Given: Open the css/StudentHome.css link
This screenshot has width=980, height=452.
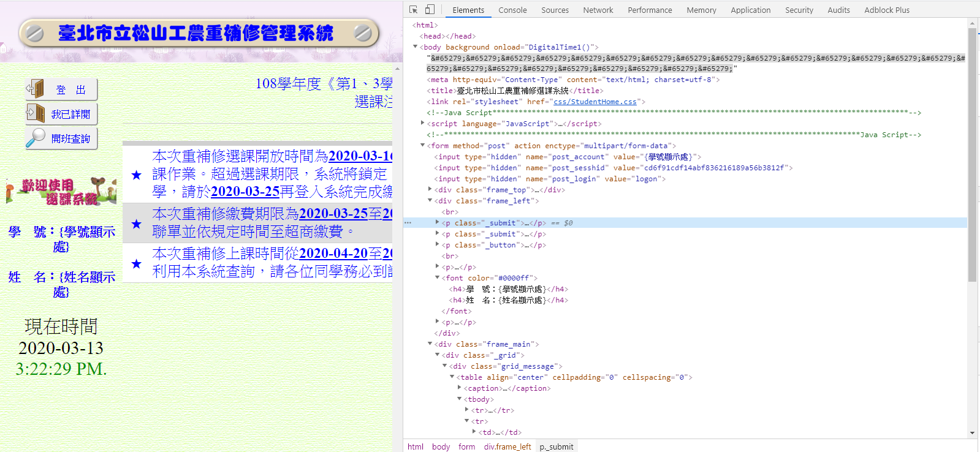Looking at the screenshot, I should (594, 102).
